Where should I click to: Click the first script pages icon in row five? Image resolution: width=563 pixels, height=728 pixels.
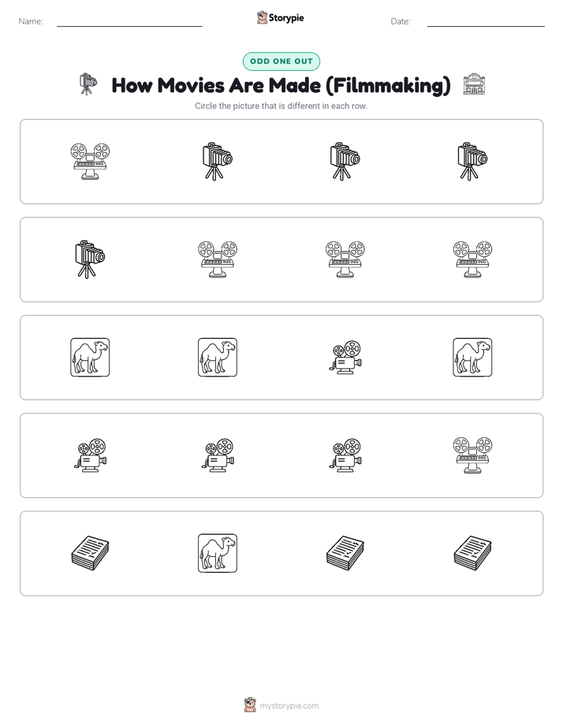pyautogui.click(x=90, y=553)
